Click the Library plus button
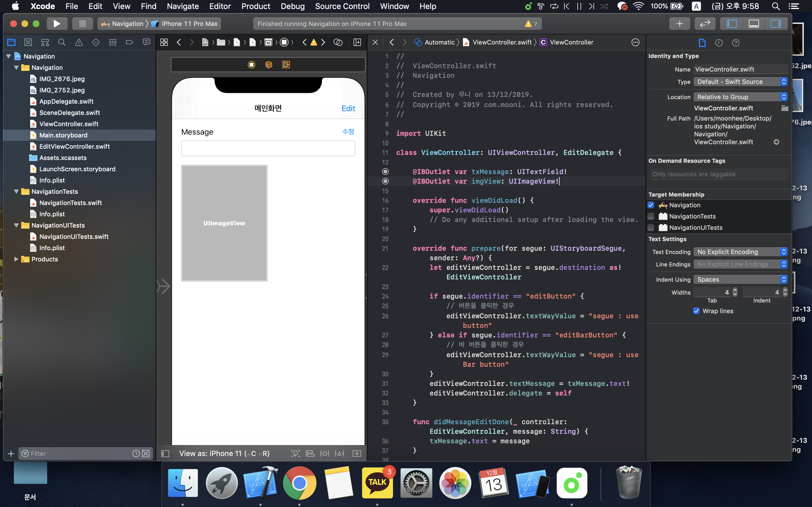This screenshot has height=507, width=812. (x=679, y=24)
